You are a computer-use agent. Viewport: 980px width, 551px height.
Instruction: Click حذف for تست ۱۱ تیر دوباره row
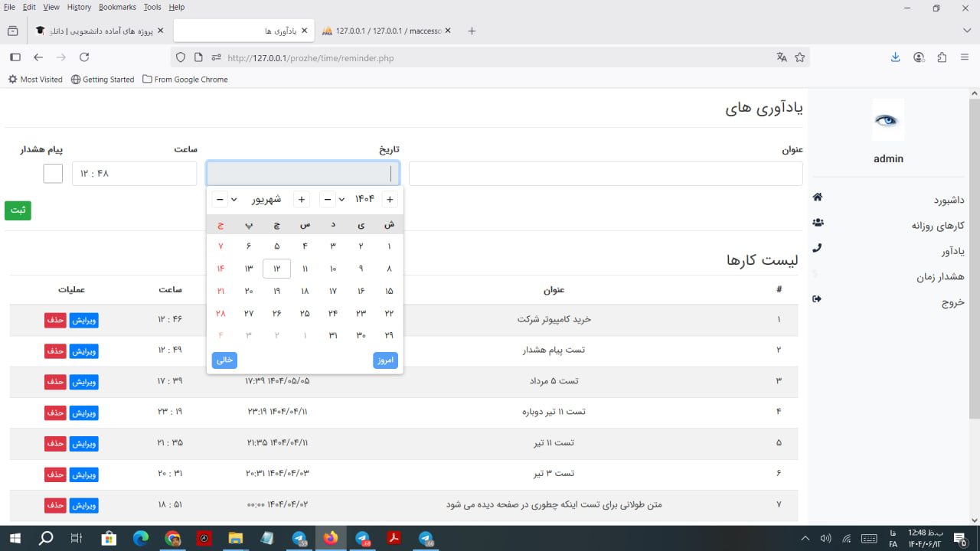(55, 412)
